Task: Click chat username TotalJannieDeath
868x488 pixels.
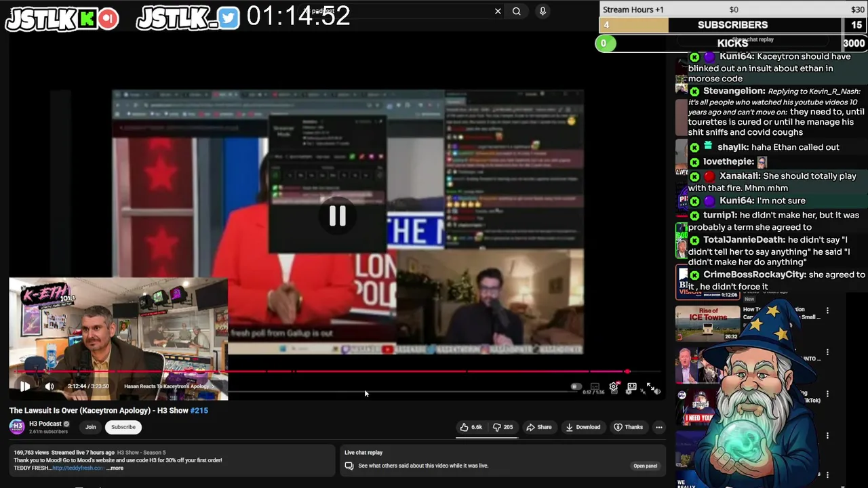Action: [744, 240]
